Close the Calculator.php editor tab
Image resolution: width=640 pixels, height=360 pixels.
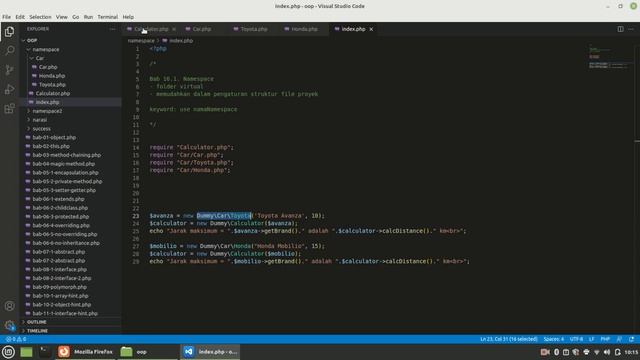pos(174,29)
